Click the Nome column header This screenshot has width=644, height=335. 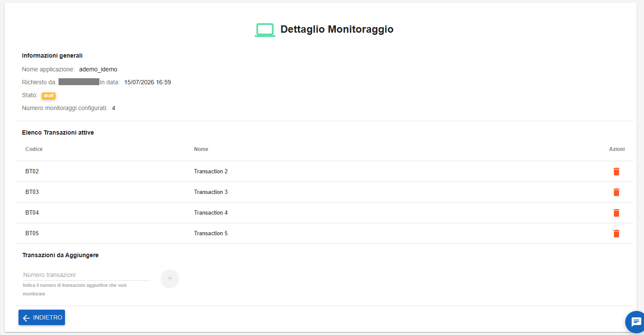coord(201,149)
